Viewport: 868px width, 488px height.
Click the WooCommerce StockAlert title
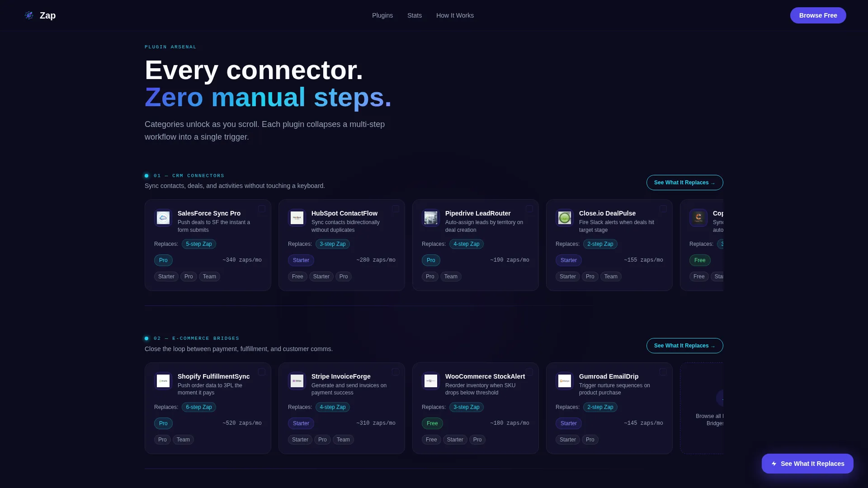pos(485,376)
